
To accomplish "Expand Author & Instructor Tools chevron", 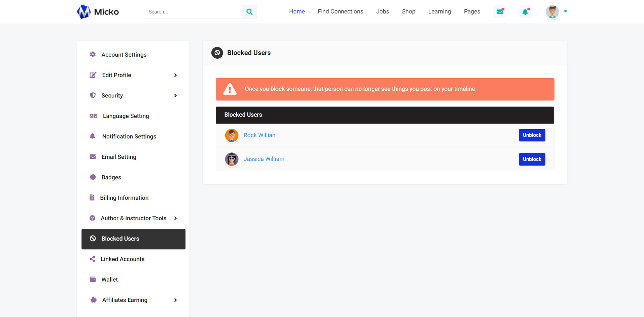I will tap(176, 219).
